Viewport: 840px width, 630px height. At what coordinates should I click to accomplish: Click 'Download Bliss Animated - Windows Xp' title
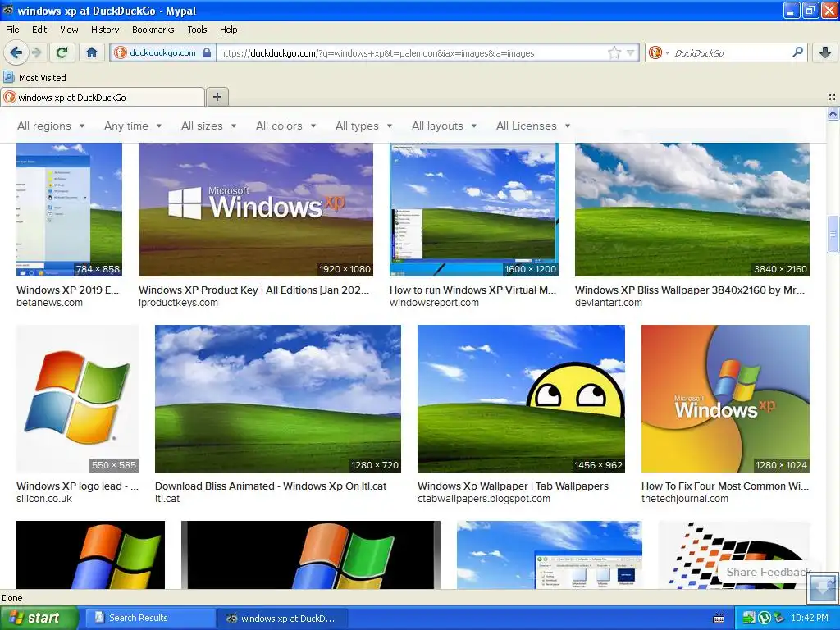pos(271,486)
